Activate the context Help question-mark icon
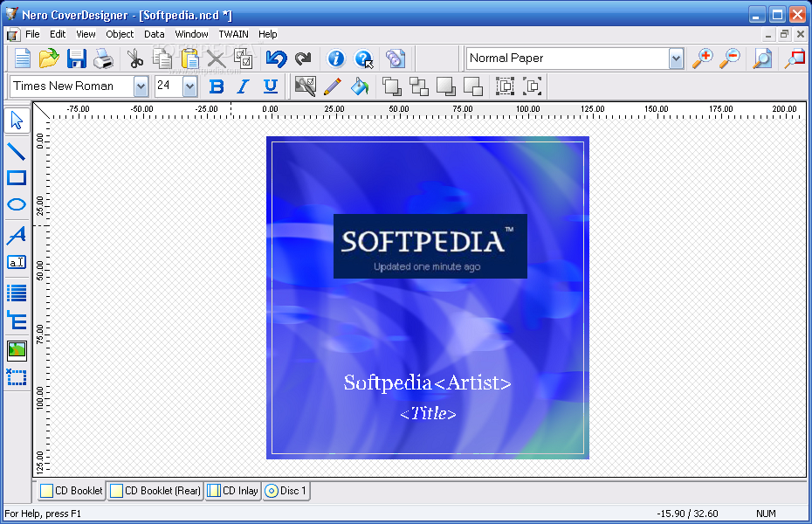812x524 pixels. [363, 59]
